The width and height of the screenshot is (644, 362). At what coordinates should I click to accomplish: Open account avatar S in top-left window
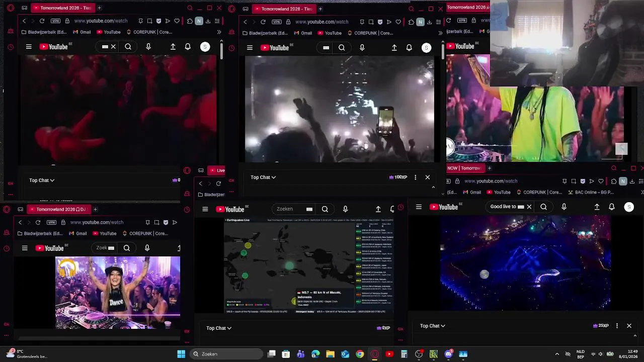click(x=205, y=47)
